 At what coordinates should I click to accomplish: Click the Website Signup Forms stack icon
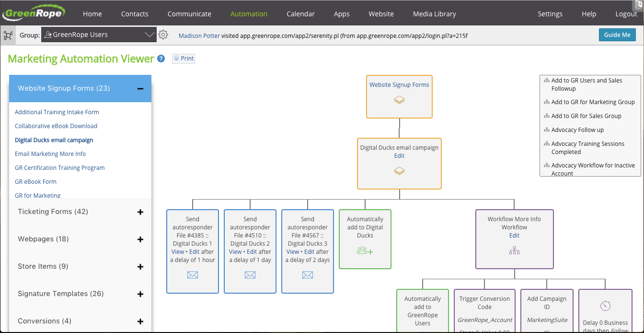click(399, 100)
